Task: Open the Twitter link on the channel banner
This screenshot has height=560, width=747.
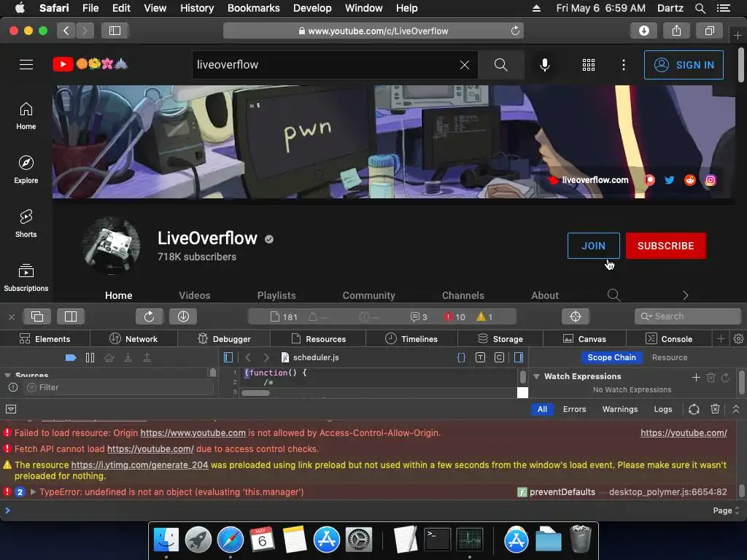Action: [670, 180]
